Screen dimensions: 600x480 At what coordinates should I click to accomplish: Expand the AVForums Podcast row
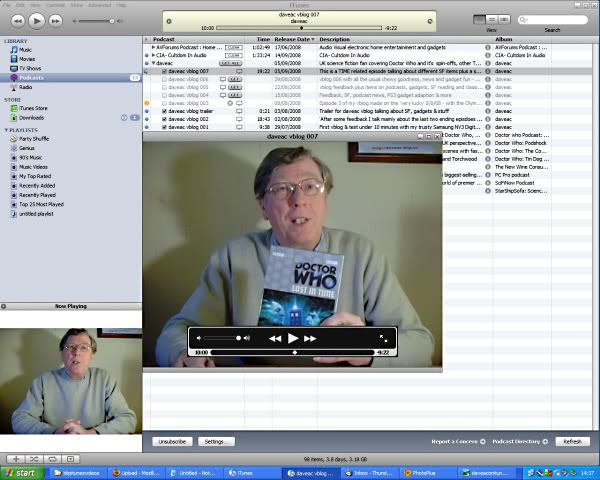point(153,47)
